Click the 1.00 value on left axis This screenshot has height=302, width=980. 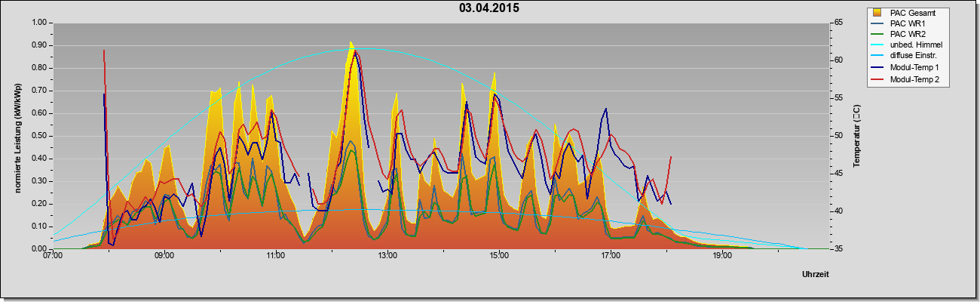tap(39, 23)
